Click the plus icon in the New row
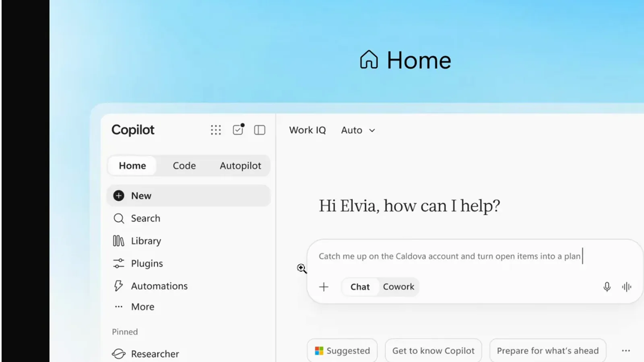The image size is (644, 362). click(119, 195)
